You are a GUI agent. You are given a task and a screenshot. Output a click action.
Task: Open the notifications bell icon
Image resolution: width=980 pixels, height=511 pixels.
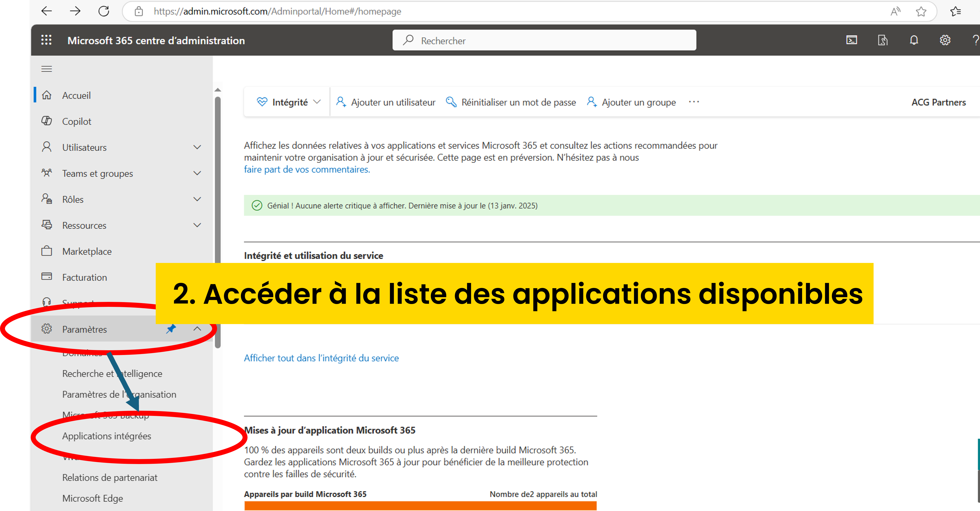(914, 40)
